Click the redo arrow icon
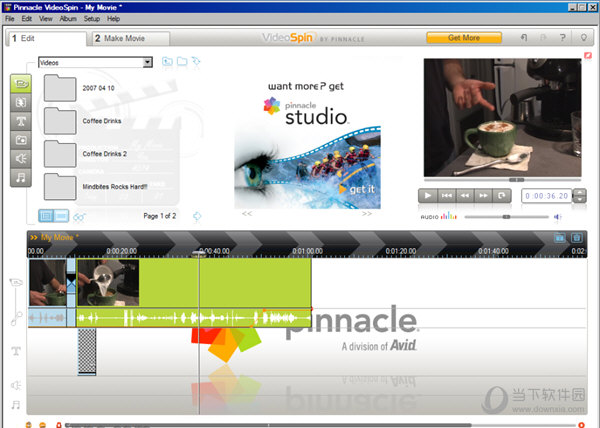Image resolution: width=600 pixels, height=428 pixels. click(x=543, y=37)
